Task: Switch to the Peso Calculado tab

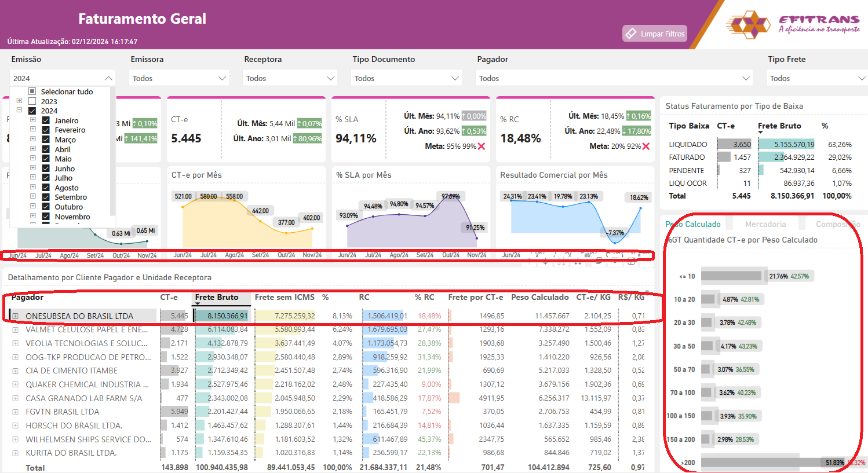Action: [x=693, y=224]
